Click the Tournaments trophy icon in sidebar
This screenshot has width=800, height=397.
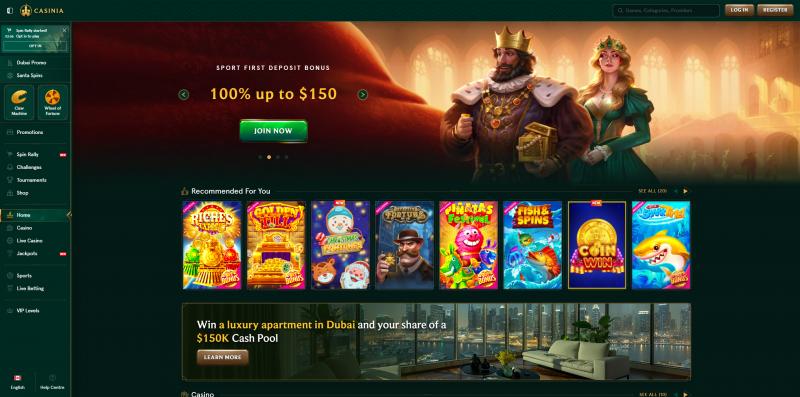click(x=10, y=180)
